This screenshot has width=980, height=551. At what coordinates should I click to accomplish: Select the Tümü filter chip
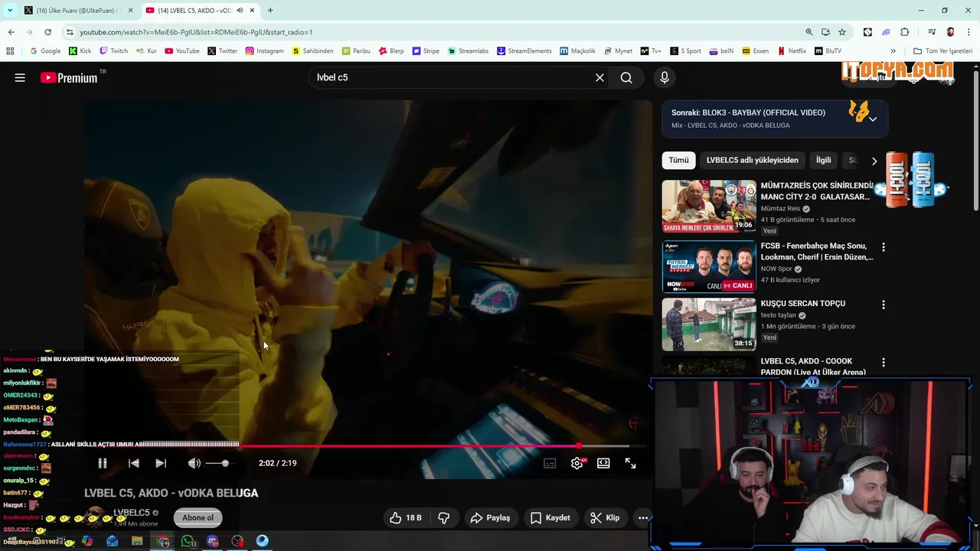tap(679, 160)
